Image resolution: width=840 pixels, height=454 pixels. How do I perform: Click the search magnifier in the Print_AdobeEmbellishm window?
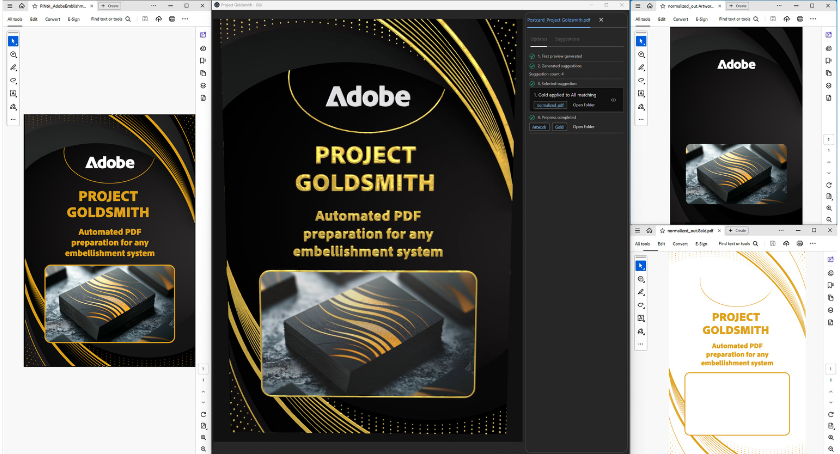[x=128, y=19]
